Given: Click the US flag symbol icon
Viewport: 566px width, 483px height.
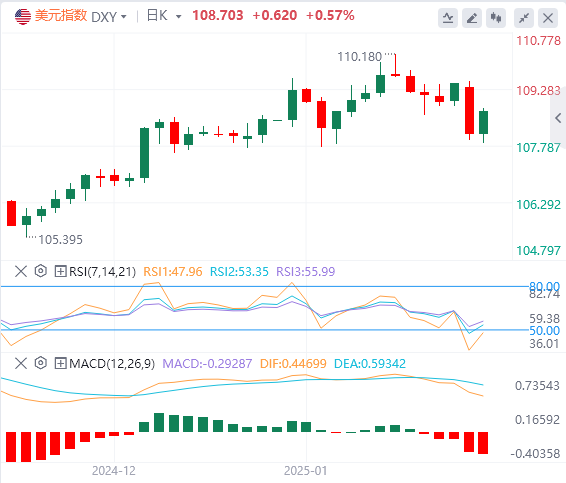Looking at the screenshot, I should 23,17.
